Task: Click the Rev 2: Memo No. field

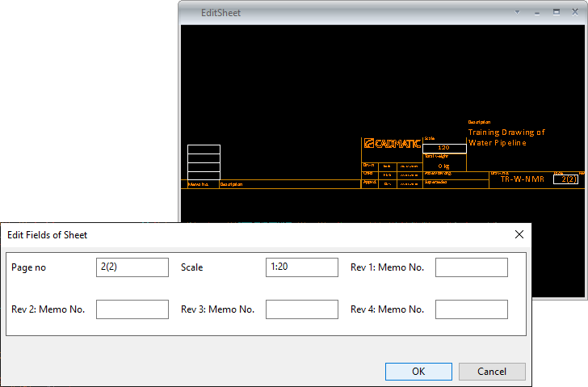Action: coord(132,309)
